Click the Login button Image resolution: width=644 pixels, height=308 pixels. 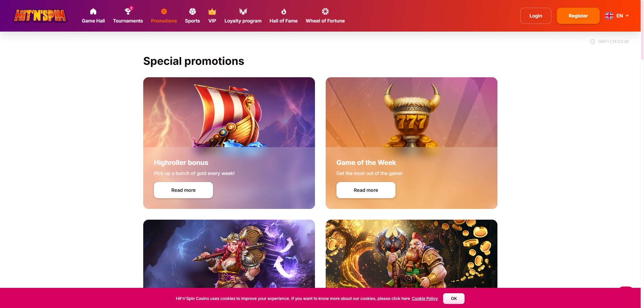(536, 16)
